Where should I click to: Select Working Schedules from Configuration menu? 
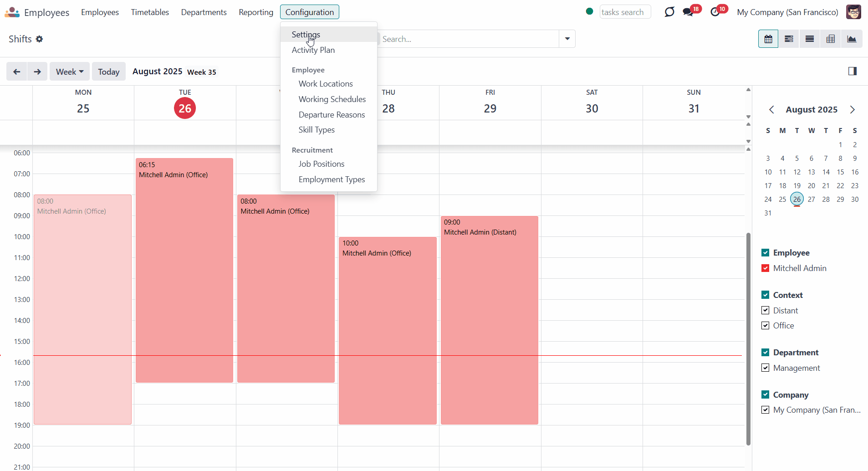point(332,99)
